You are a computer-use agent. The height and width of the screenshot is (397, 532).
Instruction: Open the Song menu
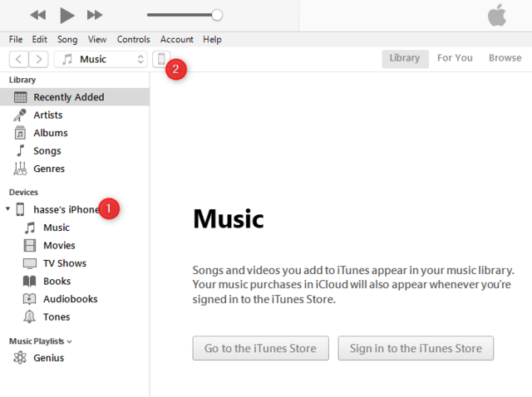click(67, 40)
